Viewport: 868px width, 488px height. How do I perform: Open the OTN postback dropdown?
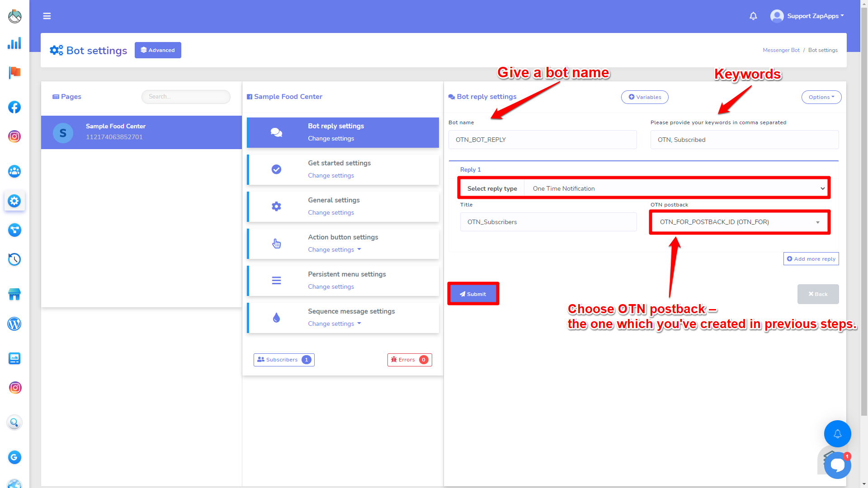pyautogui.click(x=740, y=222)
